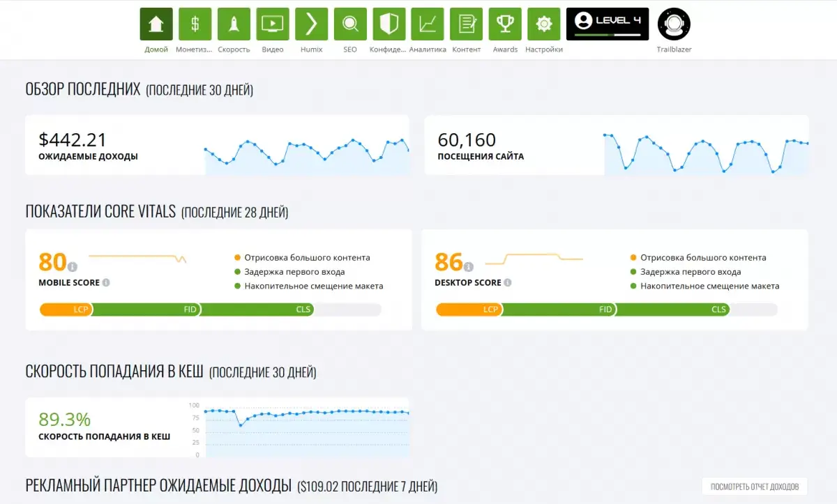Open the Контент document icon
Image resolution: width=837 pixels, height=504 pixels.
(466, 24)
